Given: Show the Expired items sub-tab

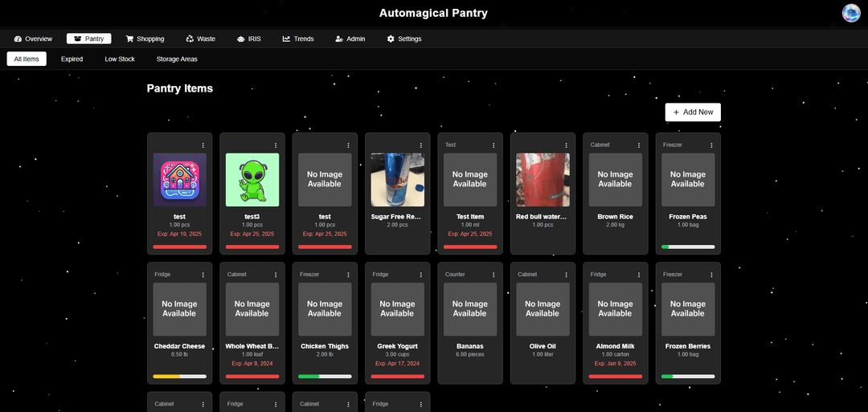Looking at the screenshot, I should click(x=72, y=59).
